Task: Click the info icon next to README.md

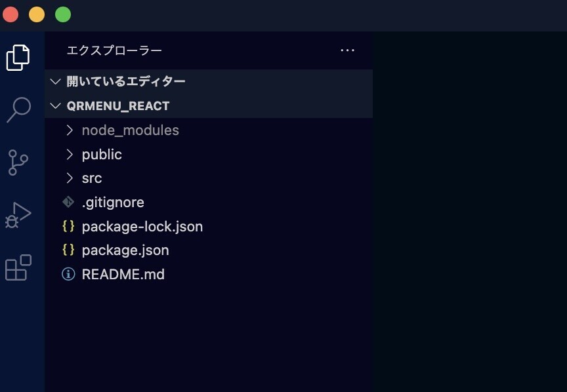Action: pyautogui.click(x=68, y=274)
